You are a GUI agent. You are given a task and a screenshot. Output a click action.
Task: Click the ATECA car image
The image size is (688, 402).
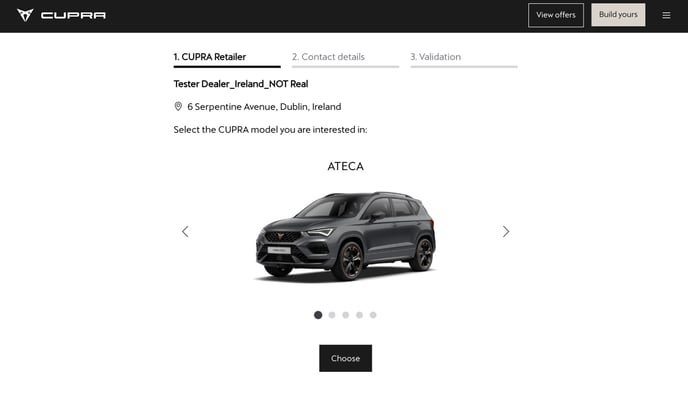coord(345,236)
